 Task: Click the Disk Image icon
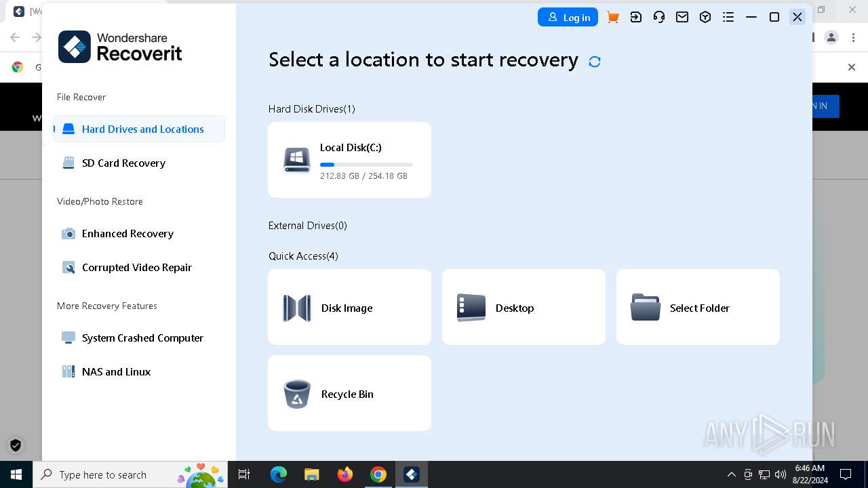pos(297,308)
